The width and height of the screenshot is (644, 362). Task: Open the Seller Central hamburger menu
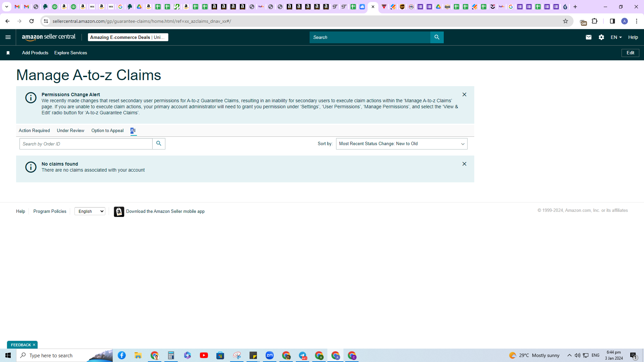[8, 37]
